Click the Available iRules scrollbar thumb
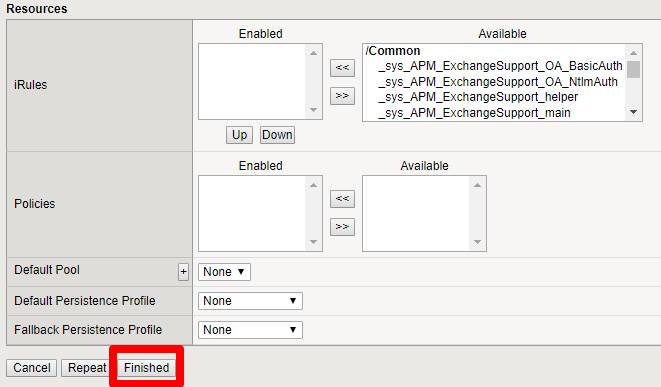This screenshot has width=661, height=387. point(633,70)
